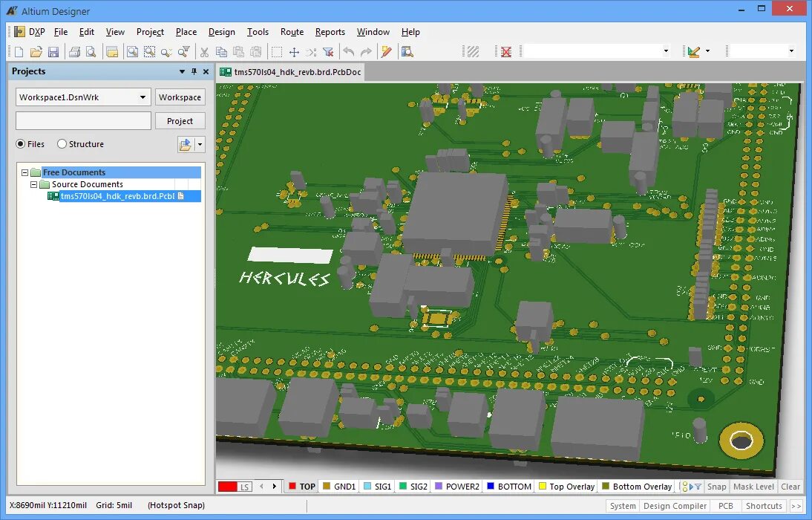This screenshot has height=520, width=812.
Task: Click the hatched stripes toolbar icon
Action: (473, 52)
